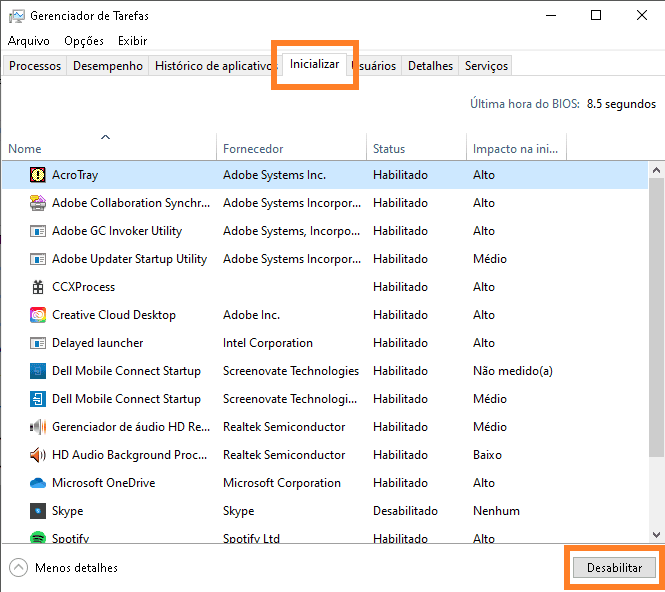Click the Não medido(a) impact value
The height and width of the screenshot is (592, 665).
[513, 371]
